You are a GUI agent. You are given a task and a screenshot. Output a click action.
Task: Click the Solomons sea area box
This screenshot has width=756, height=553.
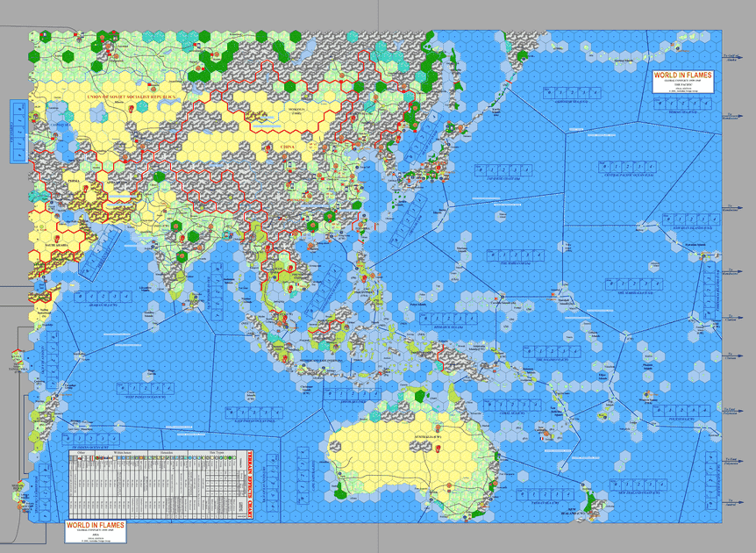(553, 351)
